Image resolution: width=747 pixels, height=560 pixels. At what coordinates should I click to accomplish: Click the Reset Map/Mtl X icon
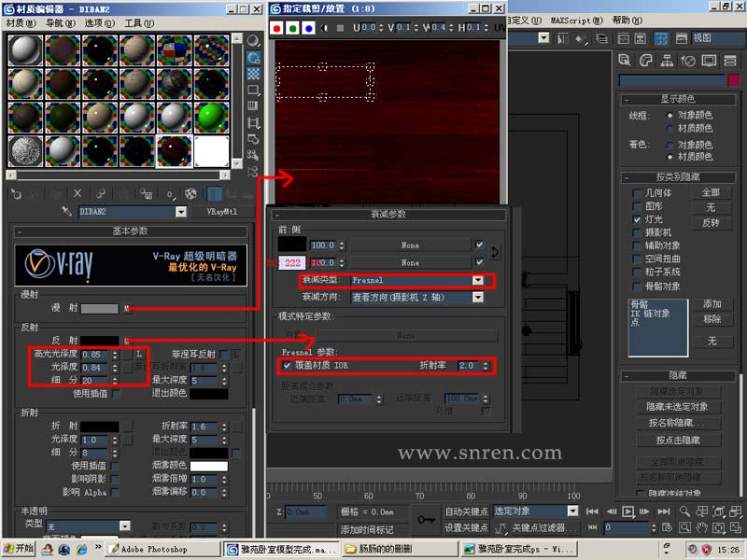tap(78, 194)
